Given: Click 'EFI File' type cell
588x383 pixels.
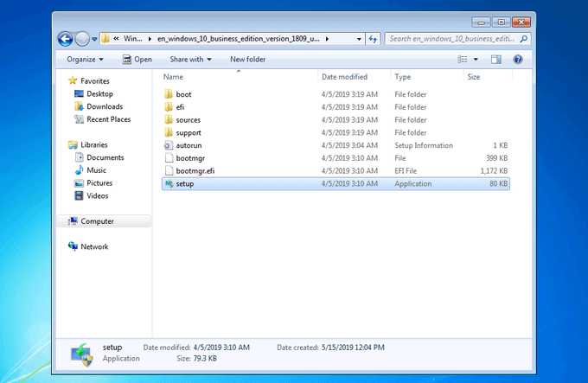Looking at the screenshot, I should (406, 171).
